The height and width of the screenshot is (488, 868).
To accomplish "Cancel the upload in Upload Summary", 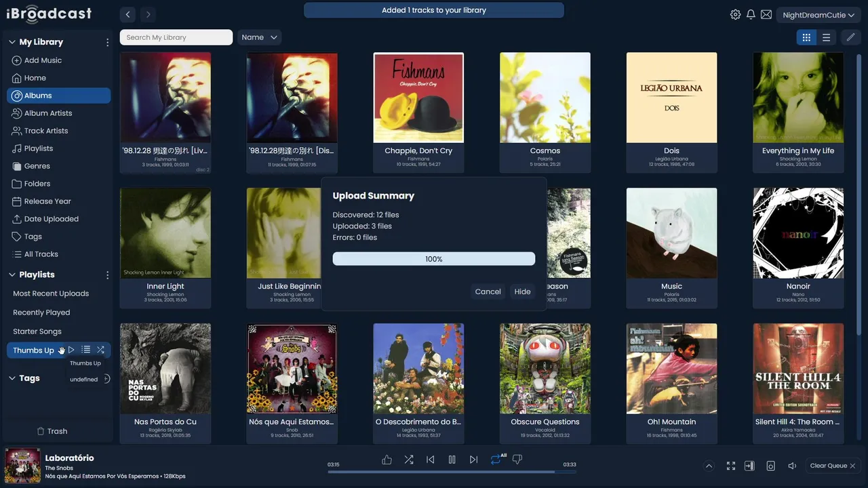I will click(x=488, y=291).
